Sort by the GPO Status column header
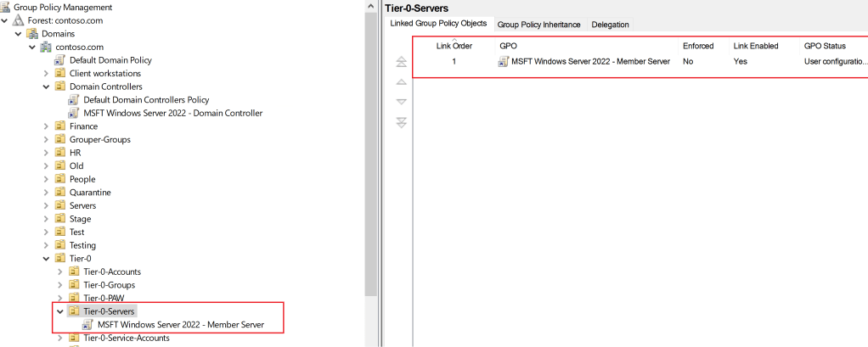 (825, 46)
